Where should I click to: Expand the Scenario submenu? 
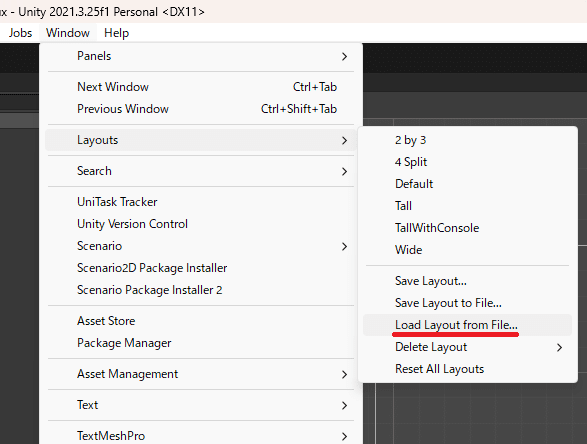pyautogui.click(x=201, y=246)
